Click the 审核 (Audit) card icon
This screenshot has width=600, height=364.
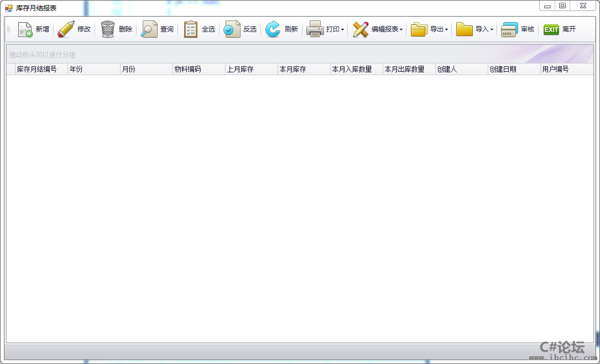tap(509, 29)
